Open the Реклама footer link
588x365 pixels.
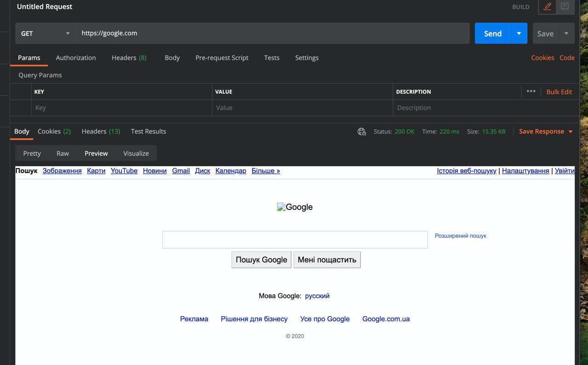[x=194, y=319]
